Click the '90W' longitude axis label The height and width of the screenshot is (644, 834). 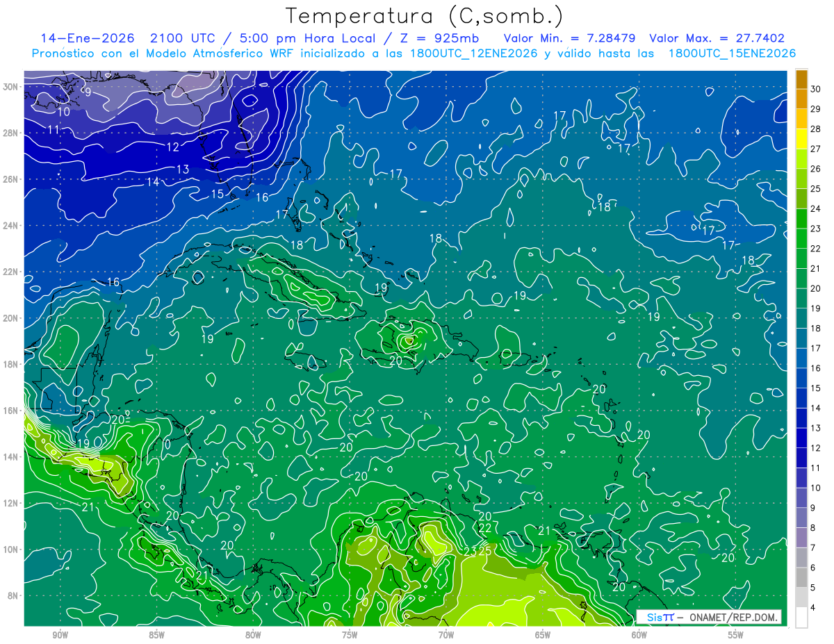pos(60,635)
